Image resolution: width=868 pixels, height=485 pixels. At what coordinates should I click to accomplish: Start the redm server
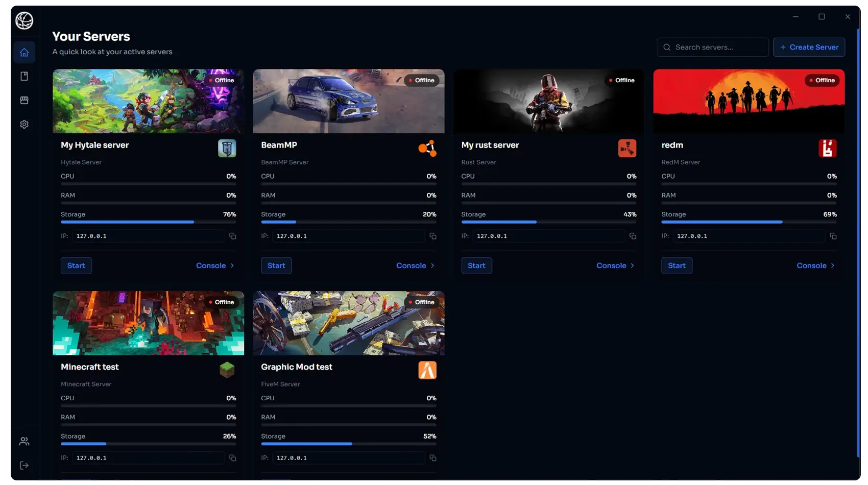(677, 266)
